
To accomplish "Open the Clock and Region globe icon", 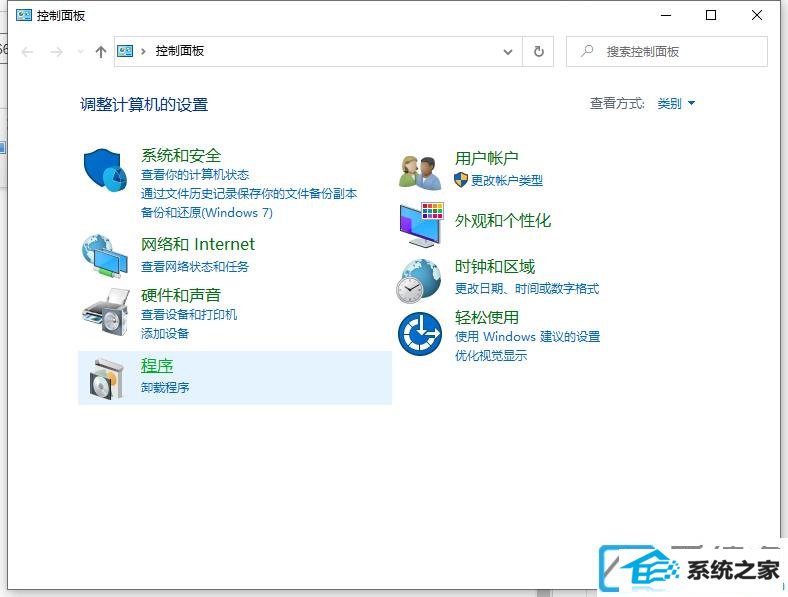I will [x=418, y=281].
